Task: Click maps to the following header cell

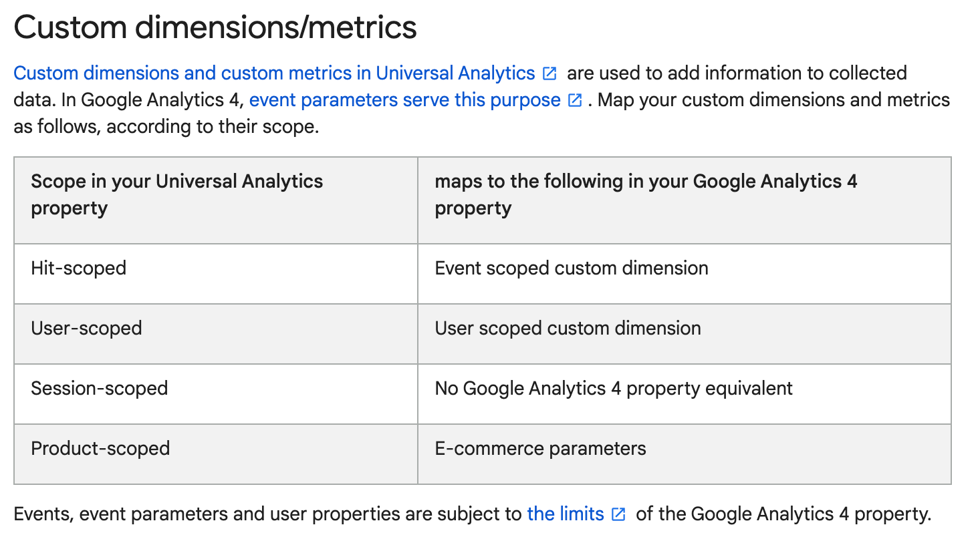Action: point(685,200)
